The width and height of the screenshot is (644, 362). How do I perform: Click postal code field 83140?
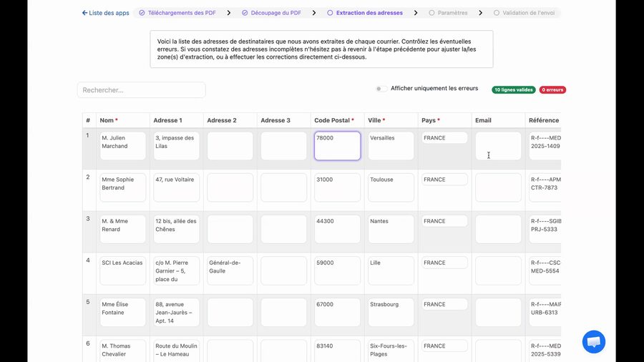tap(337, 351)
